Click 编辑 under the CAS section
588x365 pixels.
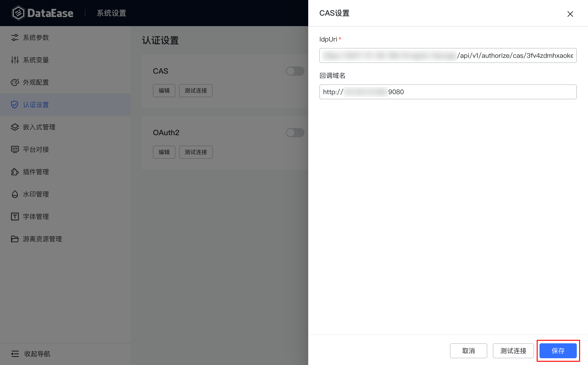click(164, 90)
